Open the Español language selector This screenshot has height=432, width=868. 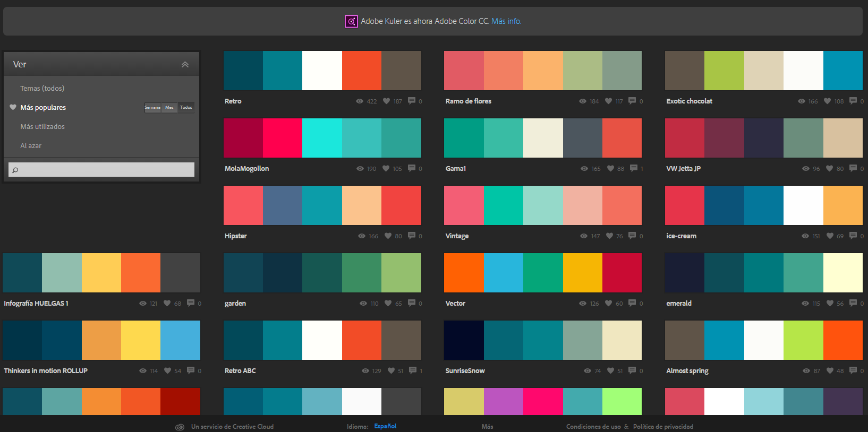click(x=385, y=426)
